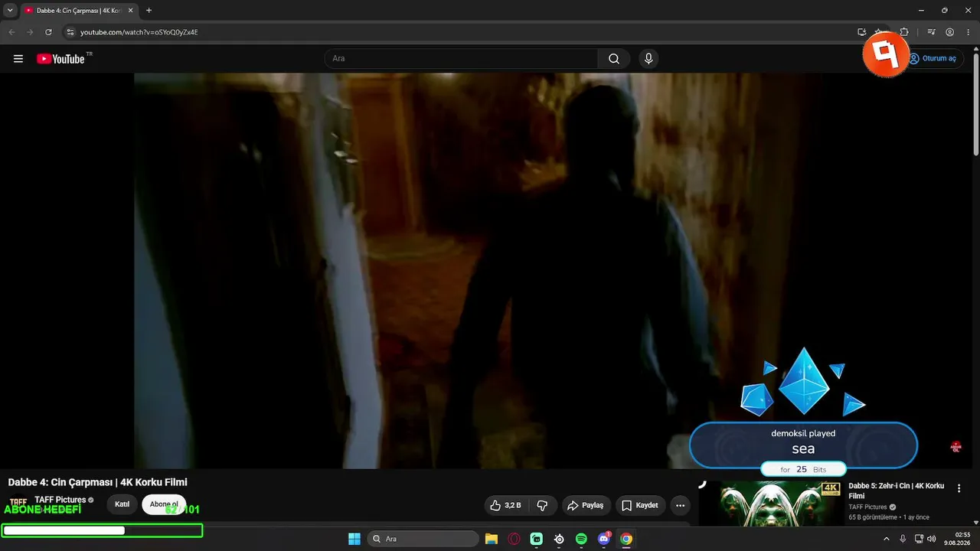
Task: Start voice search with the microphone icon
Action: point(648,59)
